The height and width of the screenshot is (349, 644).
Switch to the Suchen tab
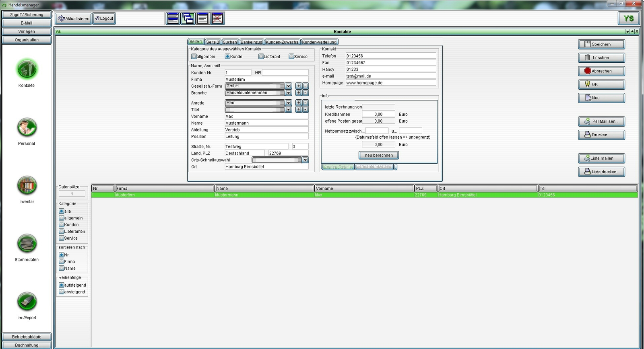[230, 42]
